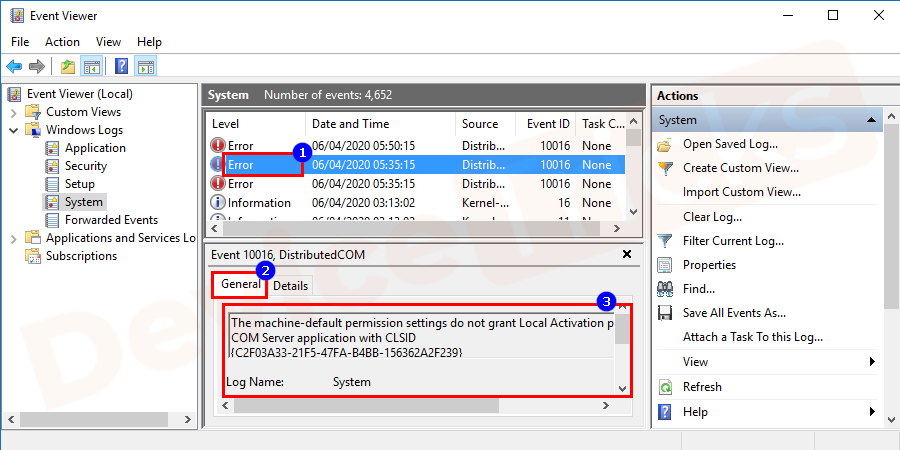Click Filter Current Log... action
Viewport: 900px width, 450px height.
point(734,240)
